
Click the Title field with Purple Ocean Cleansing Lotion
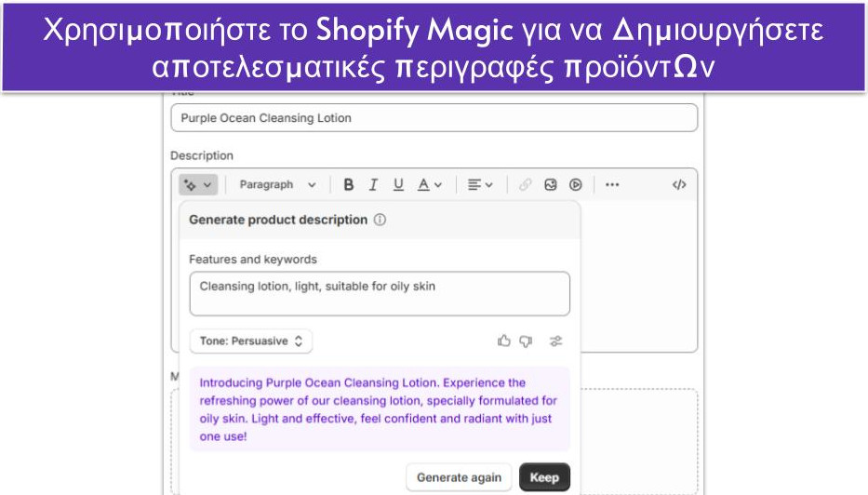pos(434,118)
